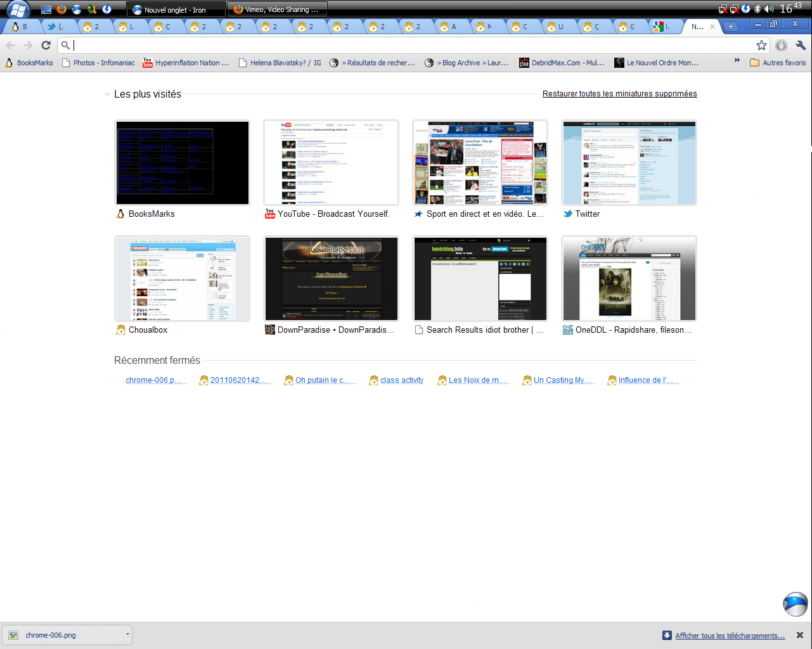Open the wrench settings menu
The width and height of the screenshot is (812, 649).
click(800, 45)
